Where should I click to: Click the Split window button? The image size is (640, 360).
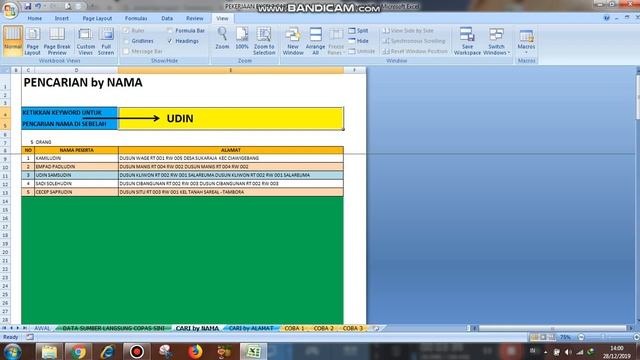[x=358, y=31]
